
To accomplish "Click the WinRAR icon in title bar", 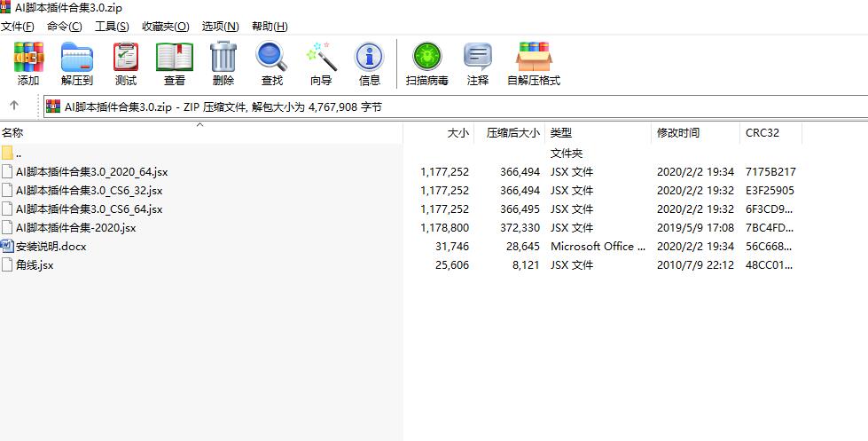I will coord(5,8).
